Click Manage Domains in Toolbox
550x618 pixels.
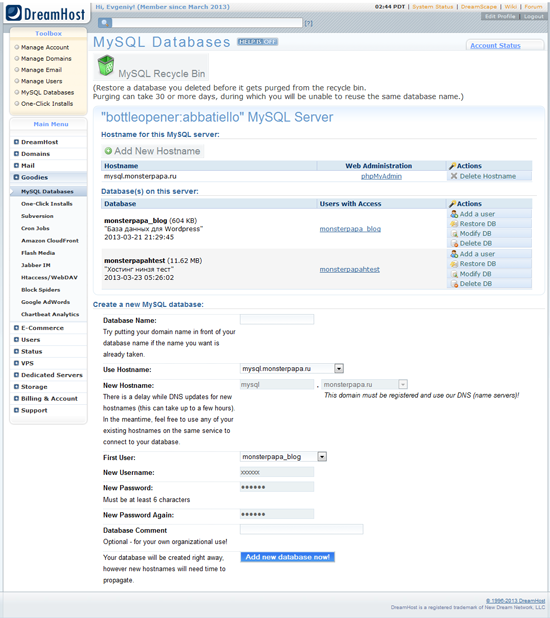[46, 59]
